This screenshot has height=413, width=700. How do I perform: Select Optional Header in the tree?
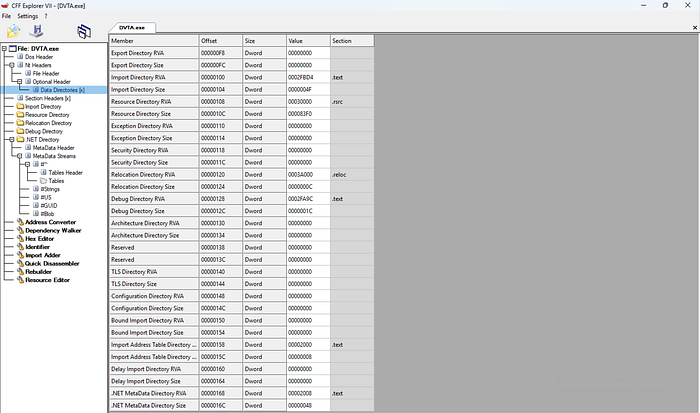click(51, 82)
